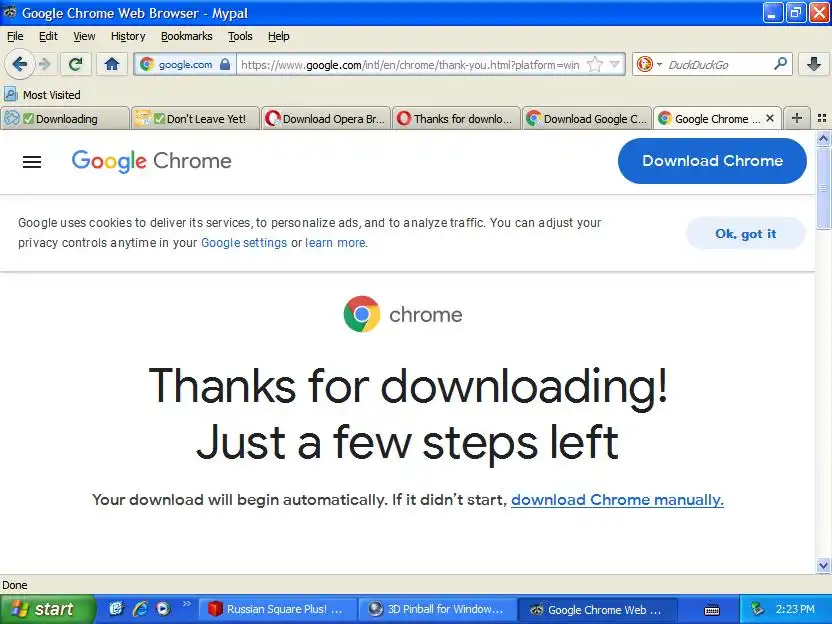Image resolution: width=832 pixels, height=624 pixels.
Task: Switch to the Thanks for downlo... tab
Action: click(457, 118)
